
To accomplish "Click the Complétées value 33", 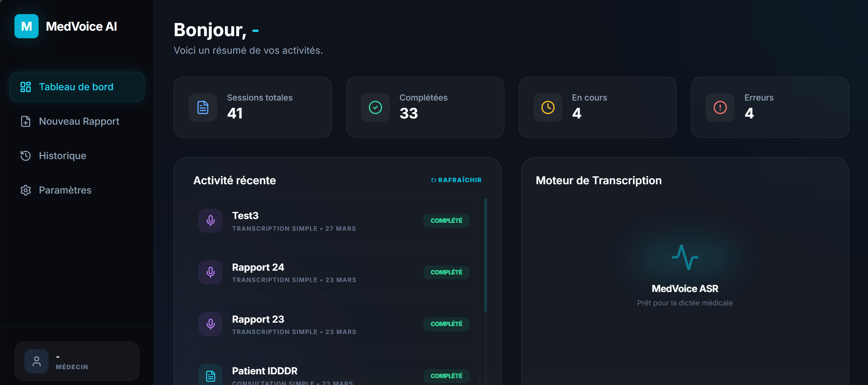I will click(x=409, y=113).
